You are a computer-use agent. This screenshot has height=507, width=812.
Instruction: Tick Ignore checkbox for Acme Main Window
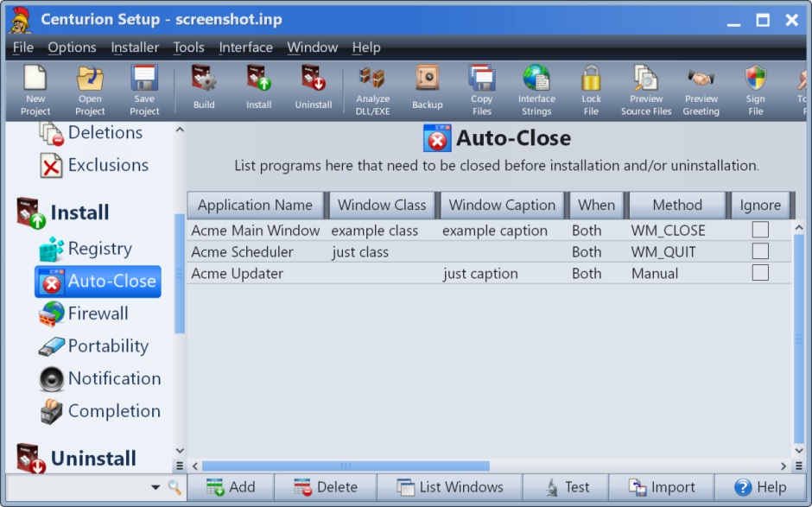coord(759,230)
